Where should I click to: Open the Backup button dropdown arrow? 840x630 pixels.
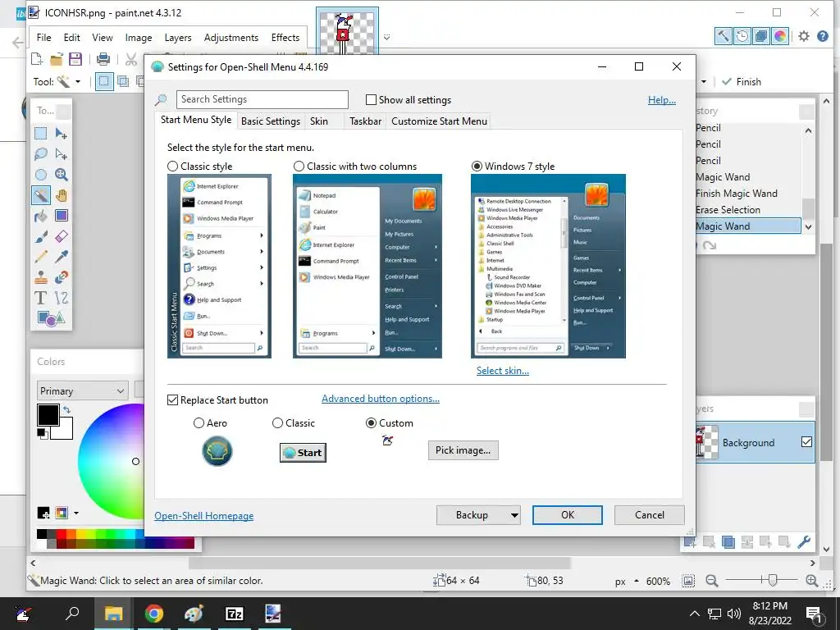[514, 515]
